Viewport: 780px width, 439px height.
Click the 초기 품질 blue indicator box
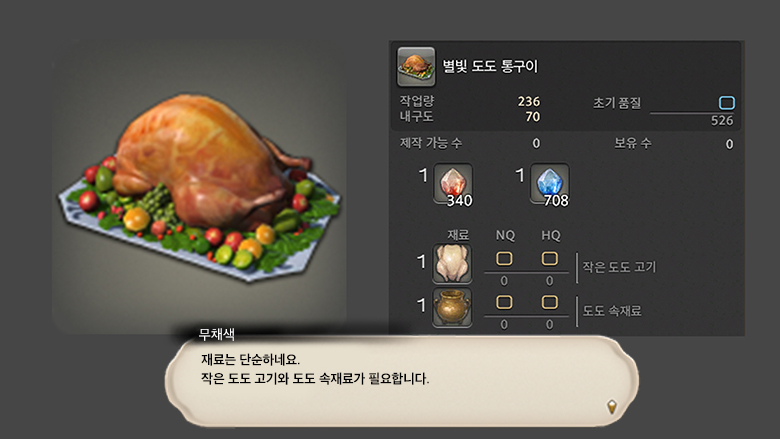coord(727,103)
